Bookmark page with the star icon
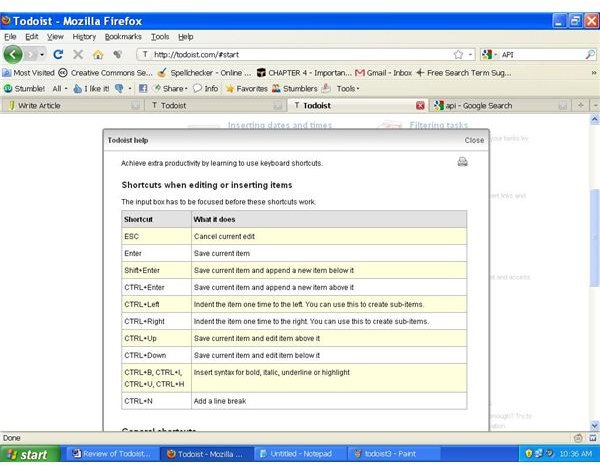The image size is (600, 466). tap(458, 55)
